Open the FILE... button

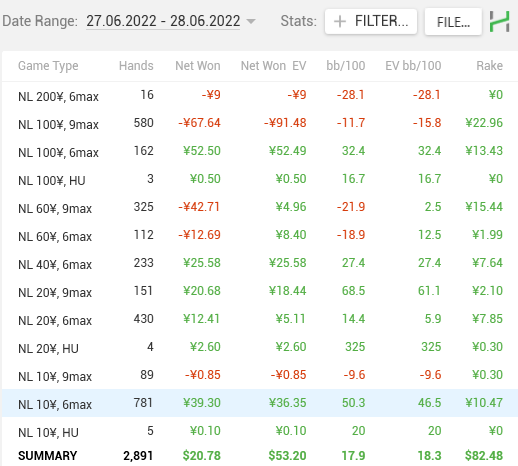pyautogui.click(x=453, y=22)
